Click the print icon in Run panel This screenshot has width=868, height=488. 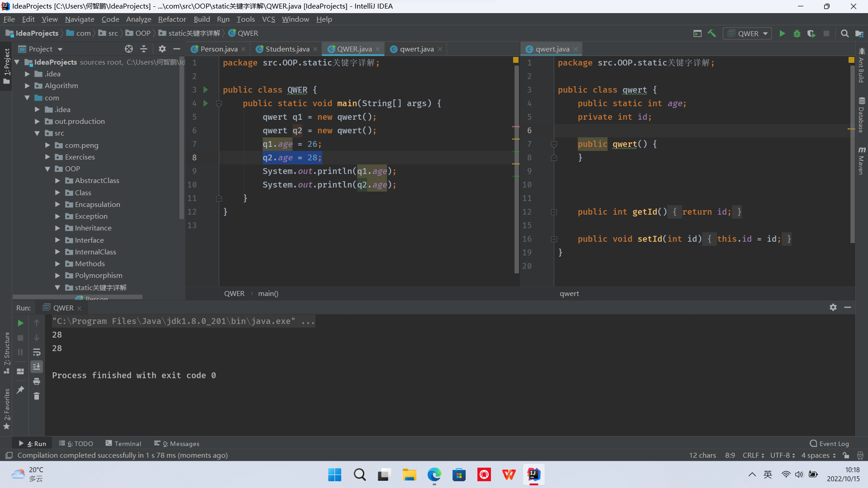37,381
